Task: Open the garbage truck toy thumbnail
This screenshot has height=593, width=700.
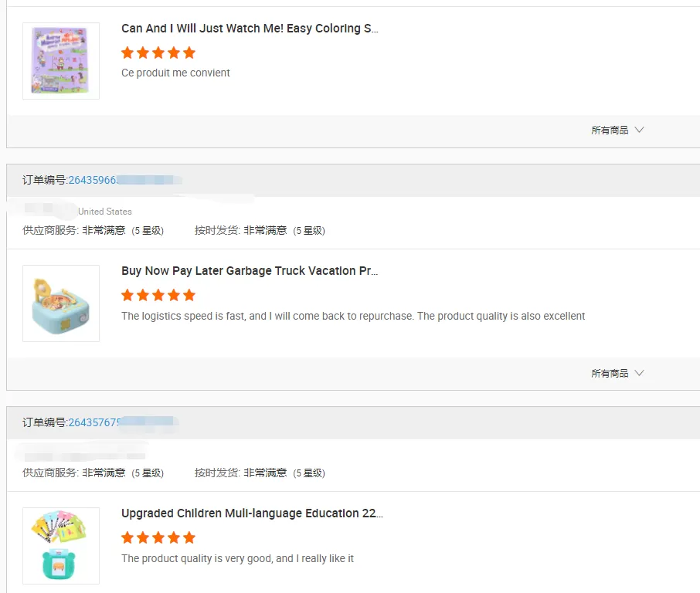Action: (x=61, y=303)
